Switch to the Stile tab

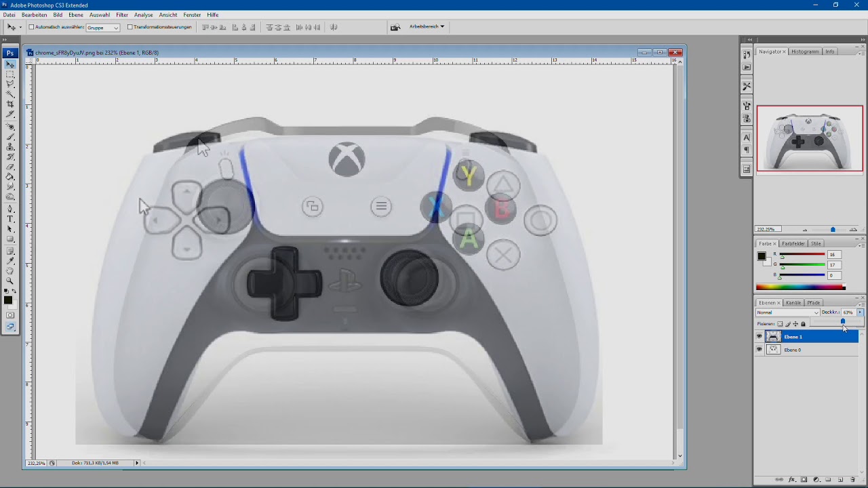(816, 243)
